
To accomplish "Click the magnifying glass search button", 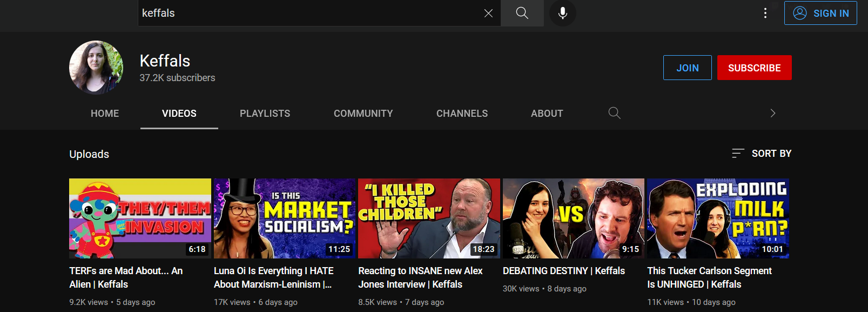I will pyautogui.click(x=522, y=14).
